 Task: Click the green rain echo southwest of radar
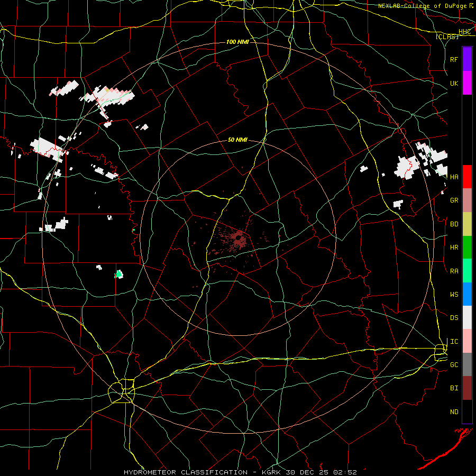point(119,274)
